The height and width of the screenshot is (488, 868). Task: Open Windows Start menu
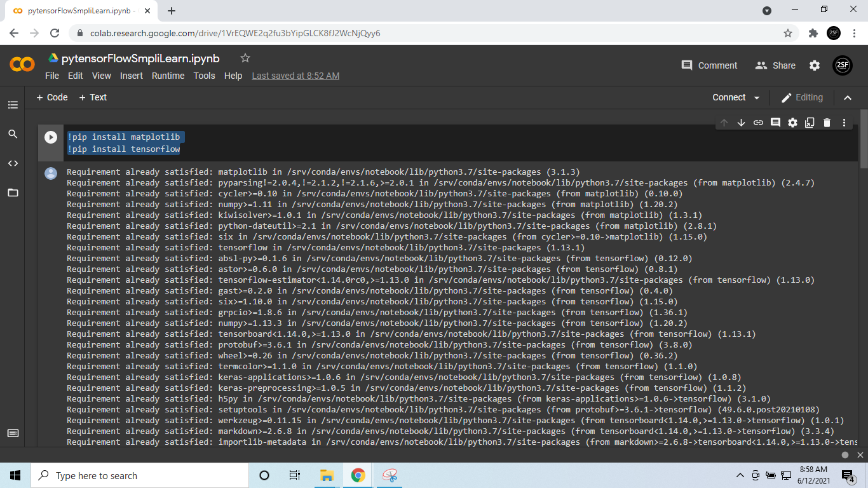[x=15, y=475]
